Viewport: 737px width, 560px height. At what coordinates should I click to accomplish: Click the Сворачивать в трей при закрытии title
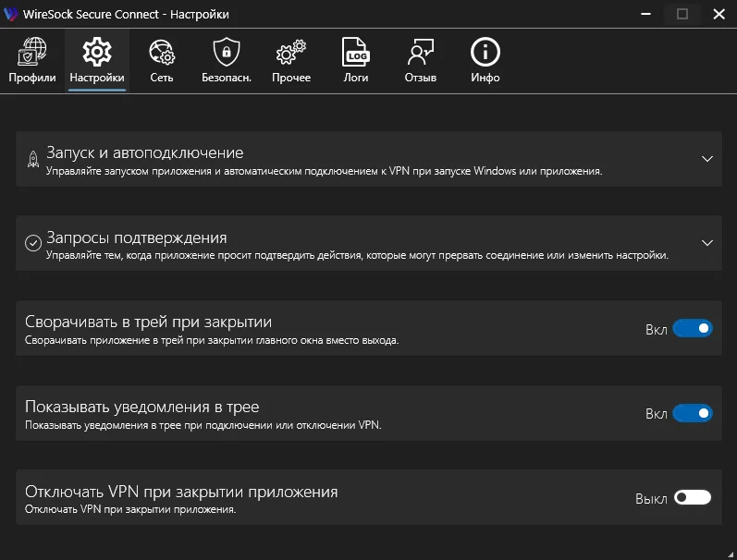pos(148,322)
